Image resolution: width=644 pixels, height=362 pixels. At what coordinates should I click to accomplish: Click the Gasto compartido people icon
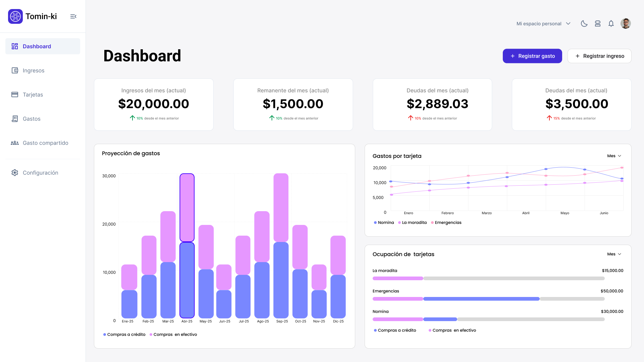(x=15, y=143)
